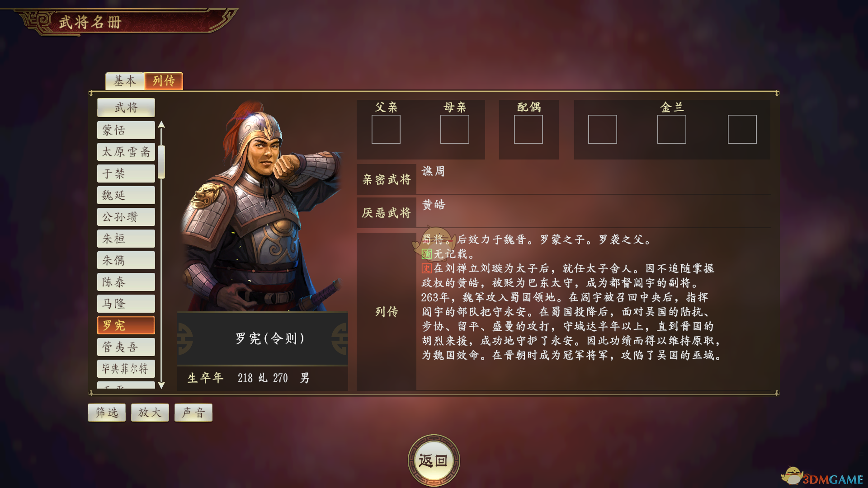Image resolution: width=868 pixels, height=488 pixels.
Task: Click the empty 配偶 spouse portrait slot
Action: [528, 129]
